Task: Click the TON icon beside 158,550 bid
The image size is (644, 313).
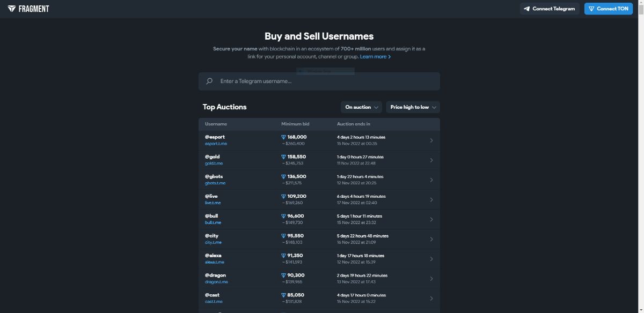Action: click(284, 157)
